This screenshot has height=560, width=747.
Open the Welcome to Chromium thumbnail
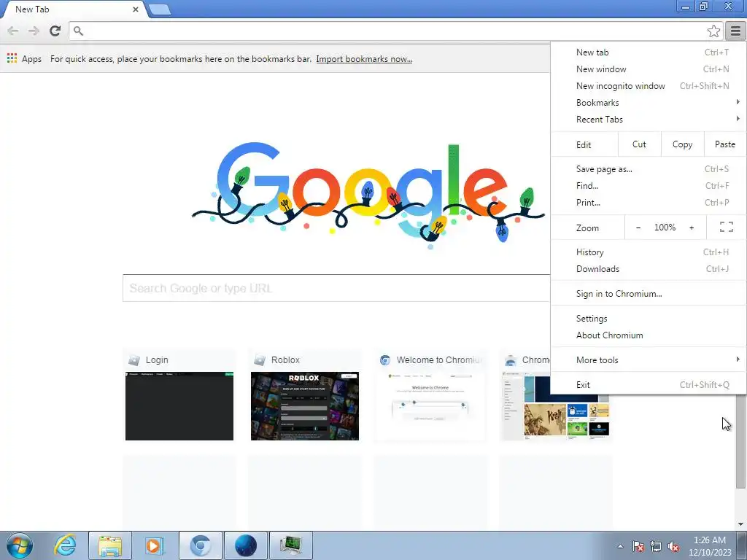coord(430,395)
